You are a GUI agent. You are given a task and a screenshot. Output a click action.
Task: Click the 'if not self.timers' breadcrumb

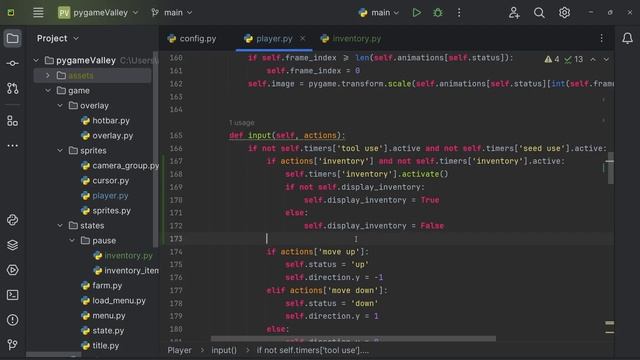pyautogui.click(x=312, y=350)
